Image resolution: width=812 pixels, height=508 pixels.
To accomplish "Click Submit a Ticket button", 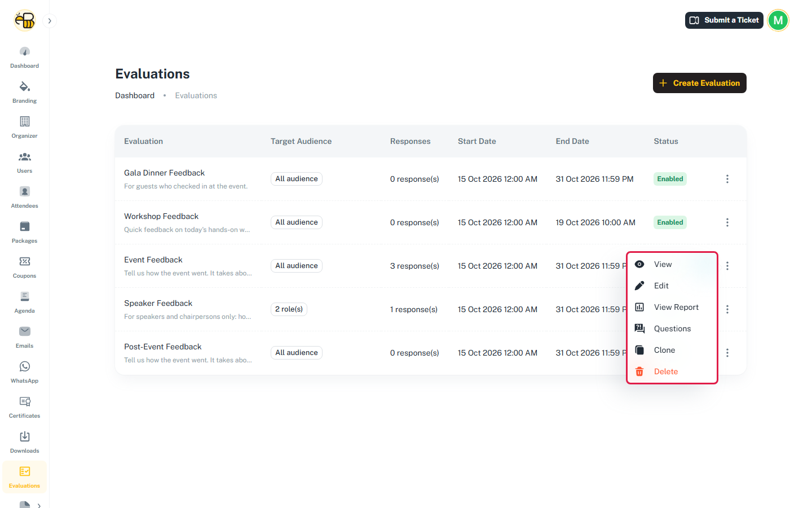I will (724, 20).
